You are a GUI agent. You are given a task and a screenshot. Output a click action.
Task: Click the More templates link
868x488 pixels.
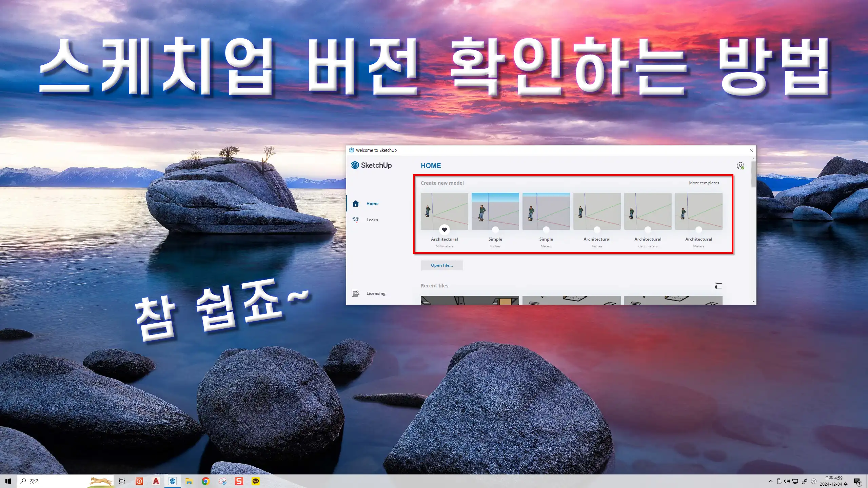click(x=704, y=183)
